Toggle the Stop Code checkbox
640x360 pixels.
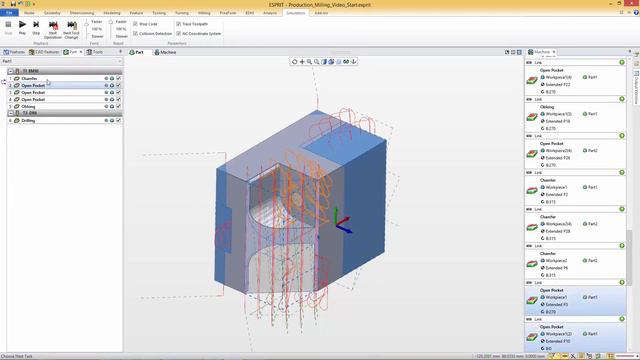pyautogui.click(x=135, y=24)
